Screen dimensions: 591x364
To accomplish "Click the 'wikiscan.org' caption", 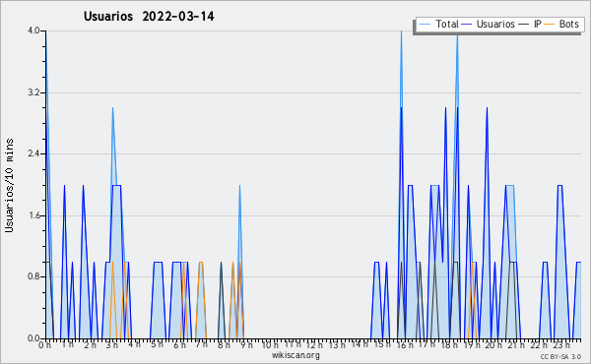I will [295, 355].
